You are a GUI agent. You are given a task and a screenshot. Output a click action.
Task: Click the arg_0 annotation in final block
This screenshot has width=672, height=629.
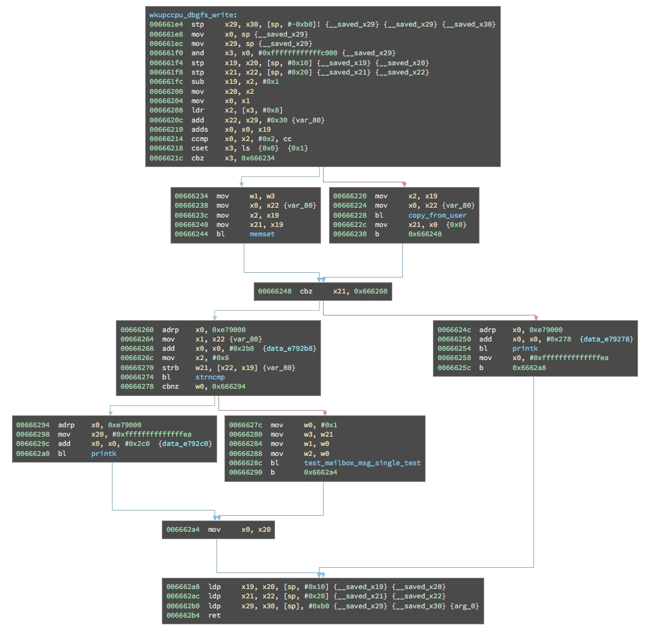(464, 606)
